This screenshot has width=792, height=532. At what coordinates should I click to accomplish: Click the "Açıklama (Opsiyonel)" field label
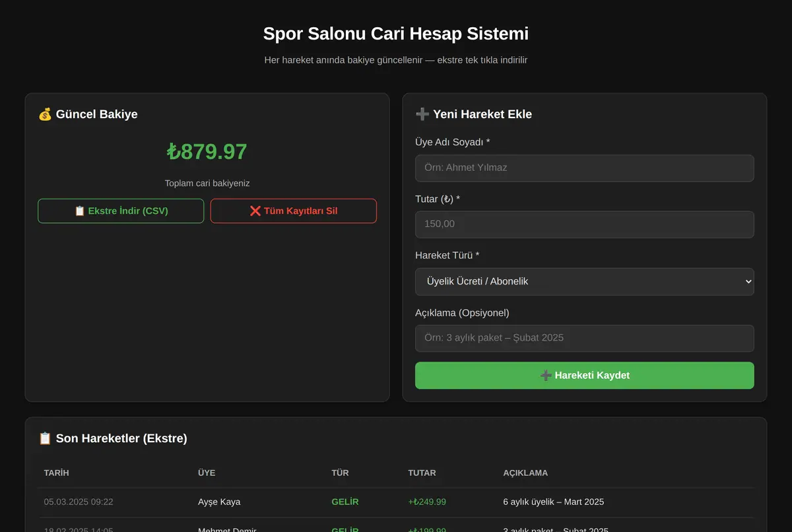pyautogui.click(x=462, y=313)
